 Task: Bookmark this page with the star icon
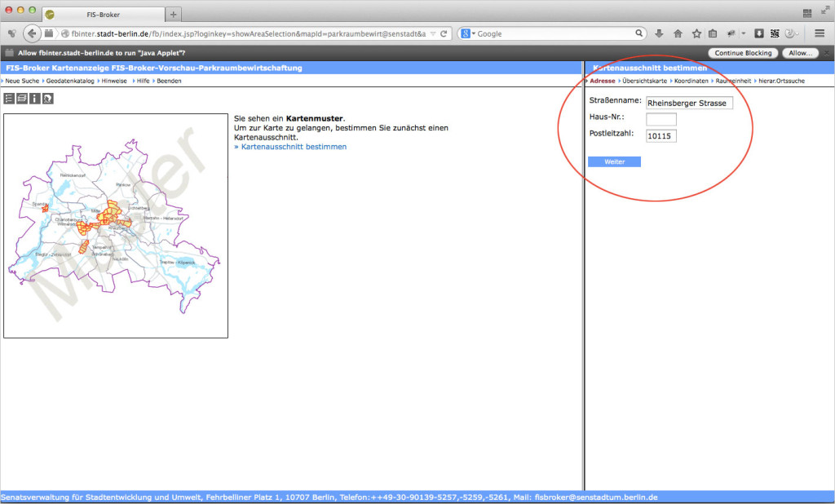pyautogui.click(x=696, y=33)
